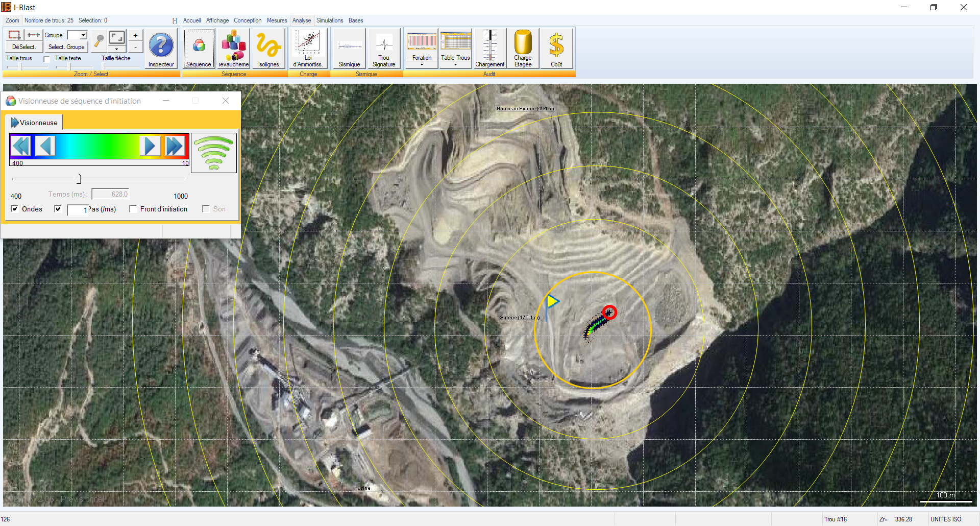Click the Select. Groupe button
Viewport: 980px width, 526px height.
point(66,47)
